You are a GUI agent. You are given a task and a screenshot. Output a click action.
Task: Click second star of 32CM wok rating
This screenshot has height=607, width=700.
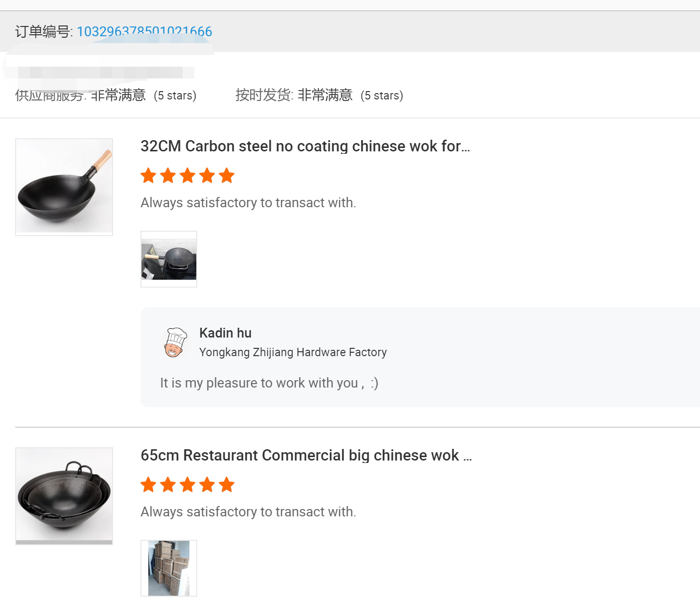tap(168, 175)
